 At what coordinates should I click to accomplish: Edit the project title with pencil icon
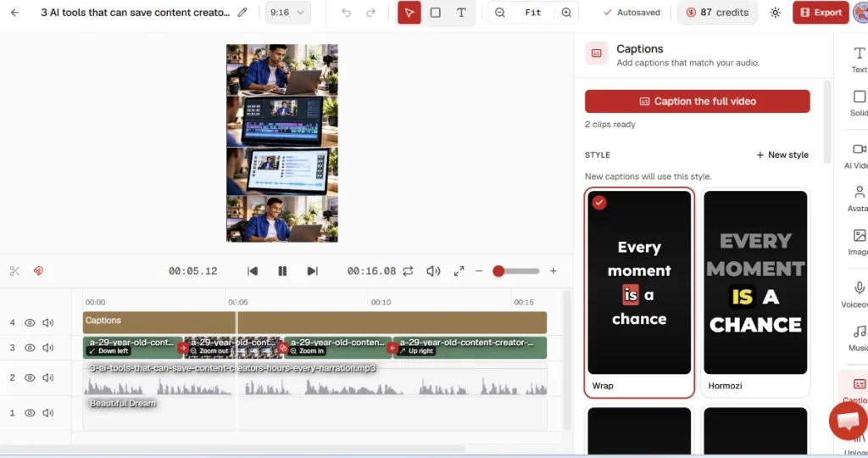point(242,12)
